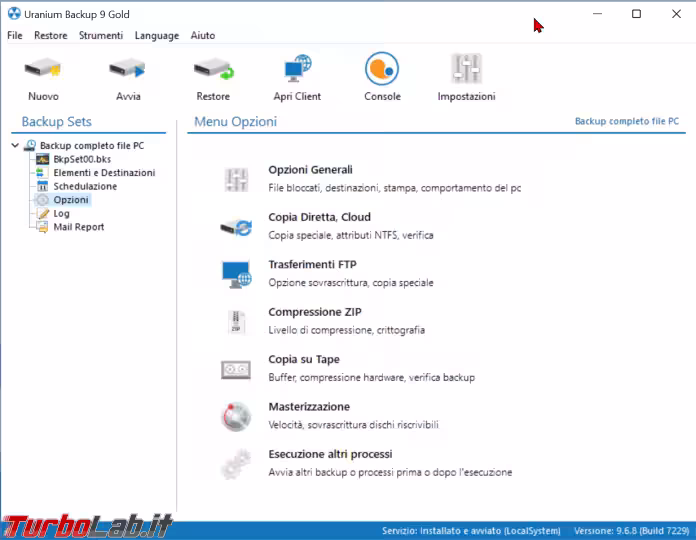Open Impostazioni sliders icon
696x540 pixels.
click(466, 68)
